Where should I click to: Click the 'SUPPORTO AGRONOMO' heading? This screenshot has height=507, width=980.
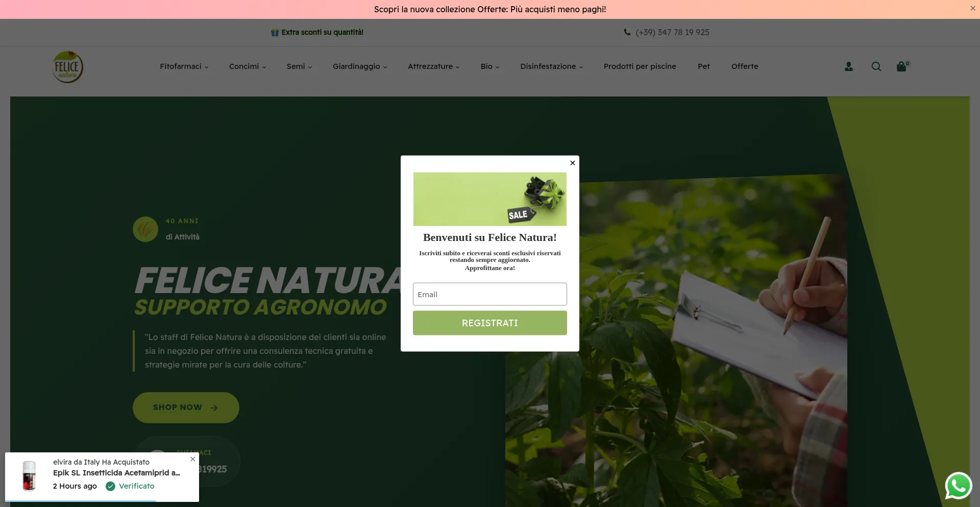pos(261,307)
